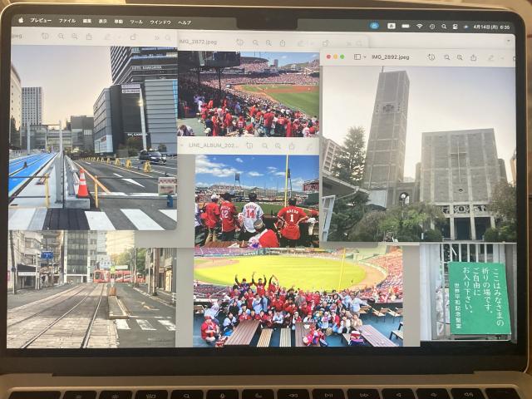532x399 pixels.
Task: Click the blue app icon in the menu bar
Action: coord(374,26)
